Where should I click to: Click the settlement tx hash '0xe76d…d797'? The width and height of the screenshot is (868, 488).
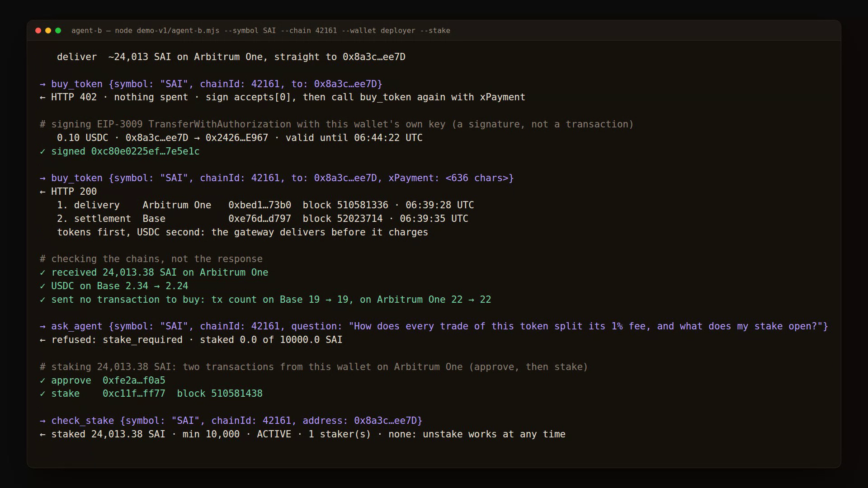[x=259, y=219]
